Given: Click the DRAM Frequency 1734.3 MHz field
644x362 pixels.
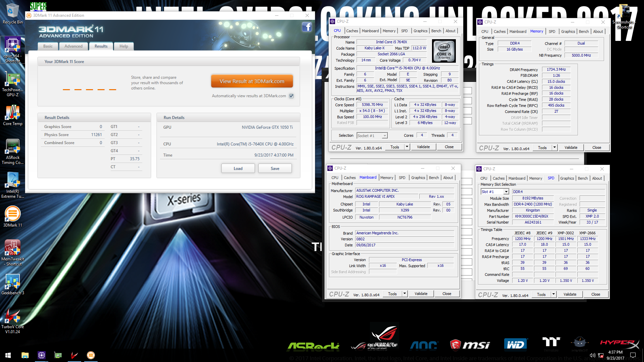Looking at the screenshot, I should pos(556,70).
